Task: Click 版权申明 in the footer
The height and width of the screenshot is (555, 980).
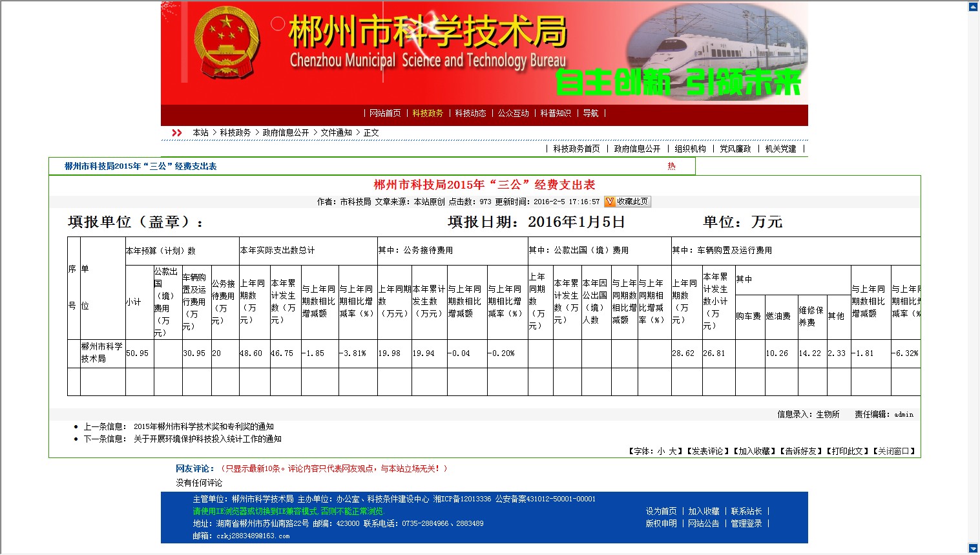Action: pos(661,523)
